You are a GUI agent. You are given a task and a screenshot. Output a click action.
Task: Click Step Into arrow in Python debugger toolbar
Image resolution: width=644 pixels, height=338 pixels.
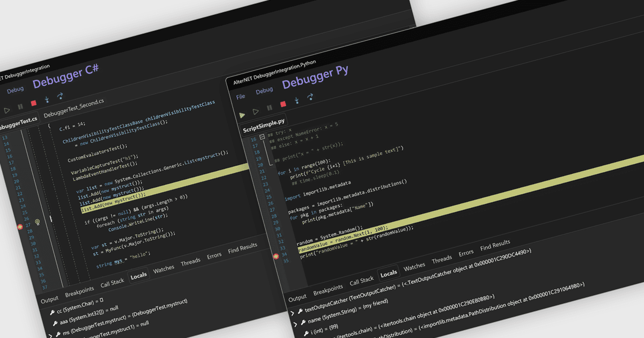pos(297,100)
